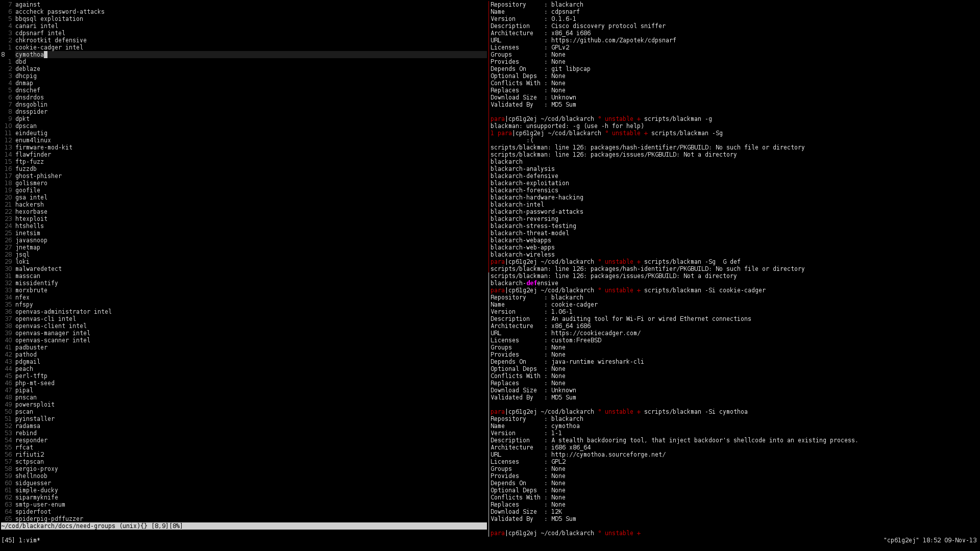Select the 'ghost-phisher' line
This screenshot has height=551, width=980.
tap(38, 176)
